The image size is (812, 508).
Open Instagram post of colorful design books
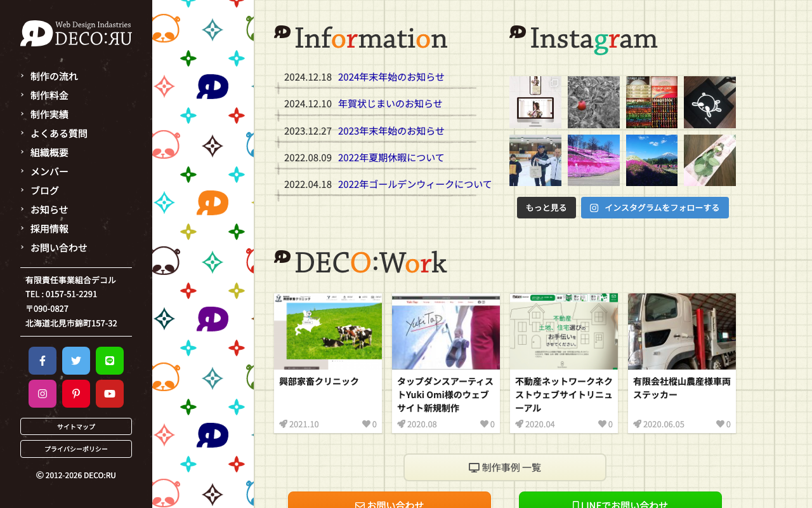click(652, 102)
